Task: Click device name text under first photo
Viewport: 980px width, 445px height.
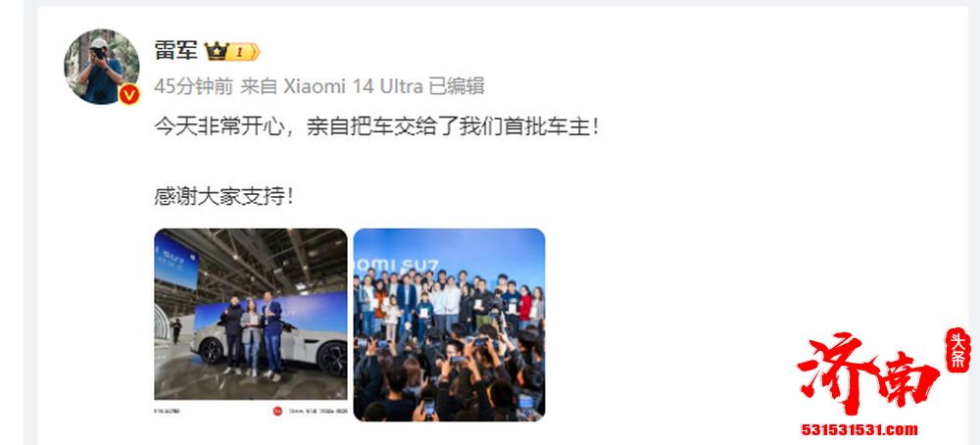Action: tap(168, 412)
